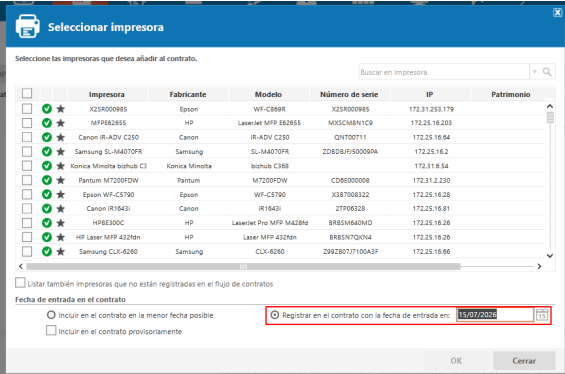
Task: Click the OK button
Action: (x=456, y=360)
